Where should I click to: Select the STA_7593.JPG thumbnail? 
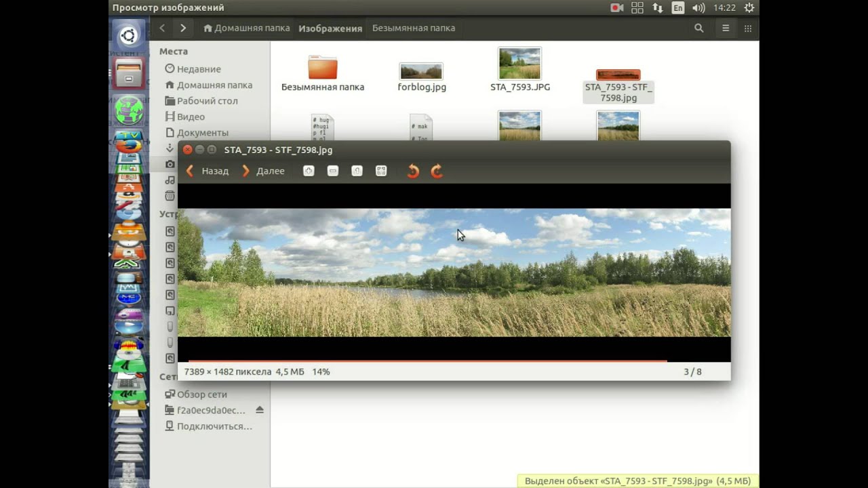click(x=520, y=64)
